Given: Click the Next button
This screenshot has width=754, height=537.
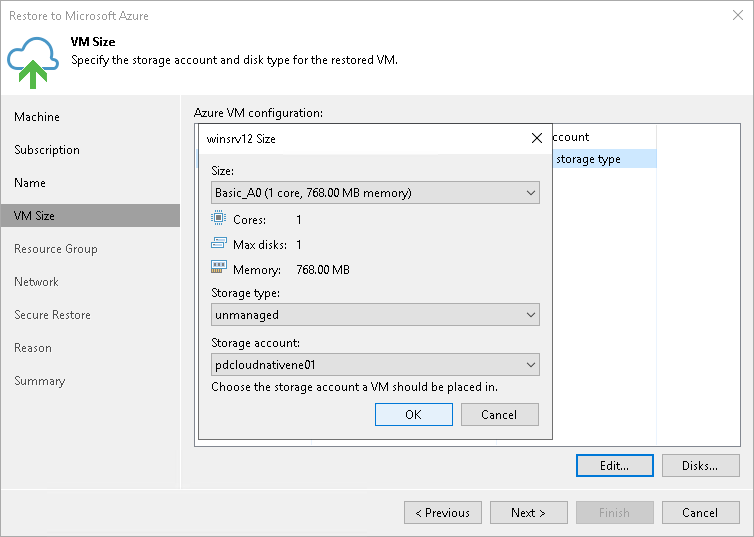Looking at the screenshot, I should pos(528,512).
